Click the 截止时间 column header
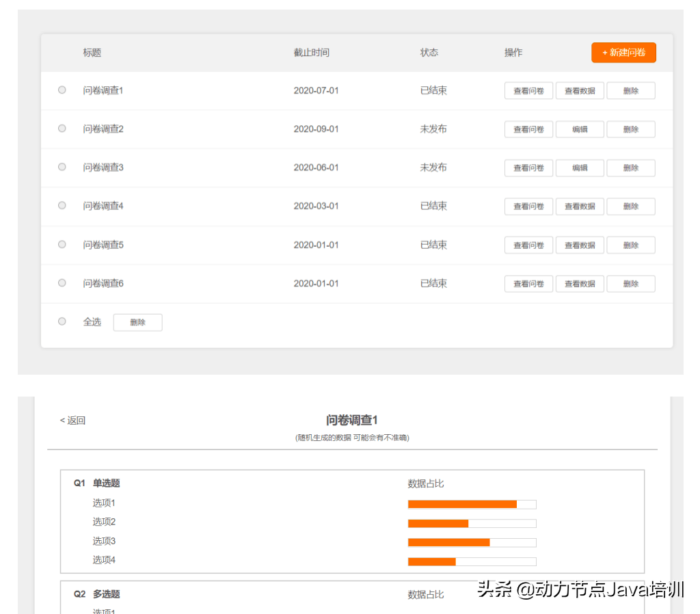This screenshot has width=700, height=614. (x=311, y=52)
